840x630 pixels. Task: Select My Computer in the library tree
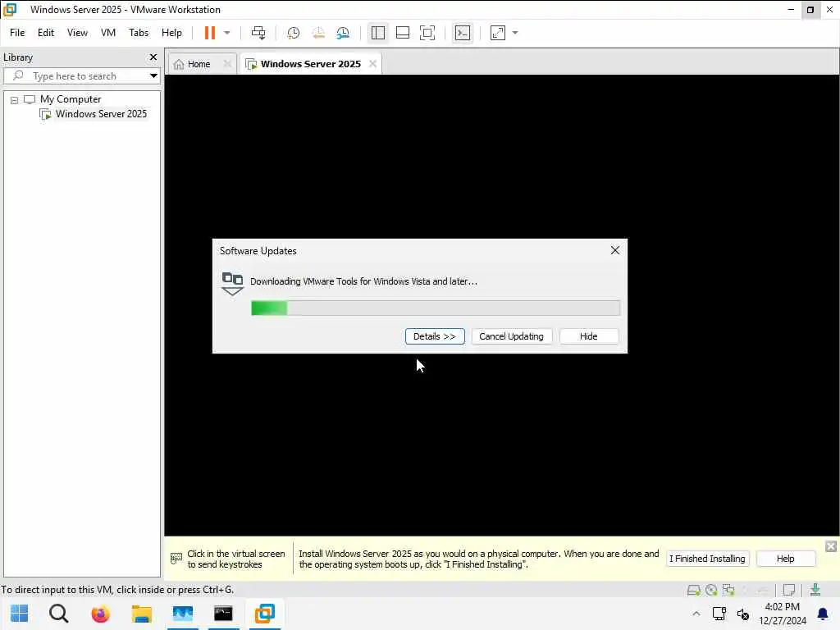click(x=71, y=99)
